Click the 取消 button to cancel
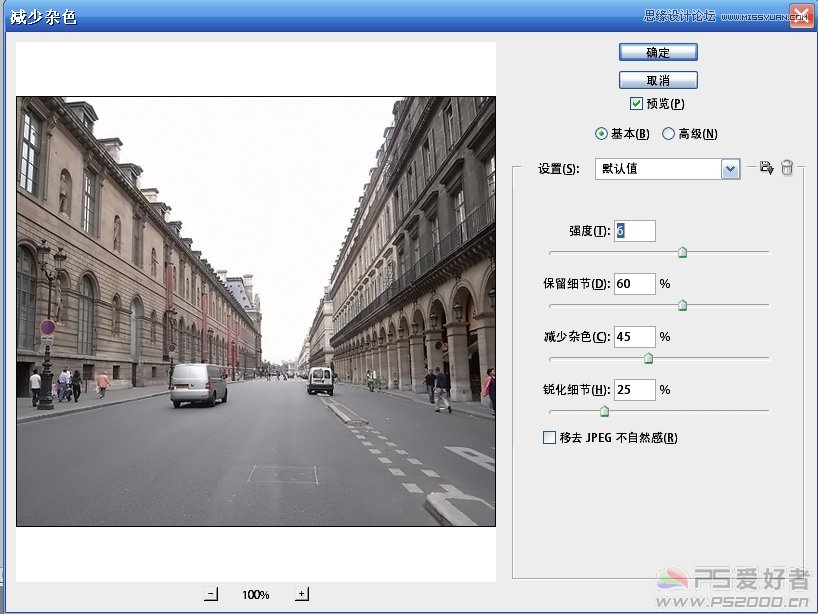Screen dimensions: 818x614 click(x=658, y=80)
